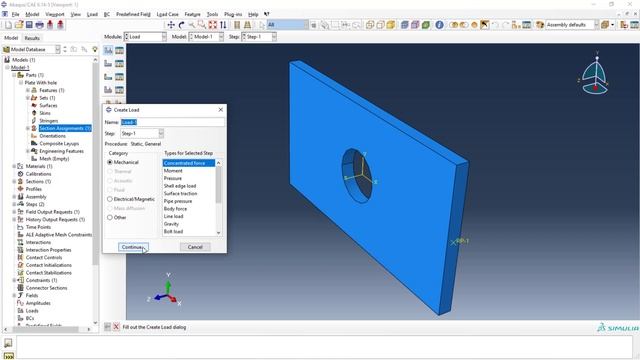Expand the Steps (2) tree node
The height and width of the screenshot is (360, 640).
(x=14, y=204)
